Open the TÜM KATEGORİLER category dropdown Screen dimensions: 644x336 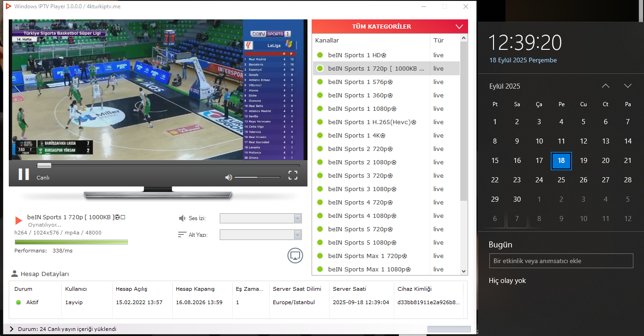[x=390, y=26]
